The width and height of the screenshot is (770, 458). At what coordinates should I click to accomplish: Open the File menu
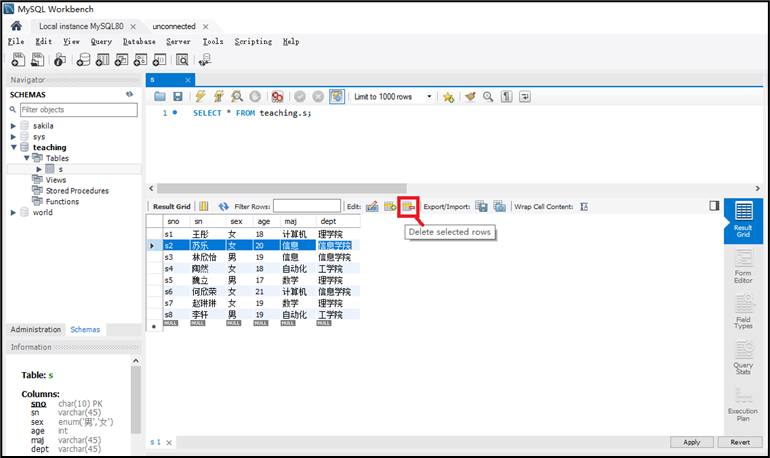[x=16, y=41]
